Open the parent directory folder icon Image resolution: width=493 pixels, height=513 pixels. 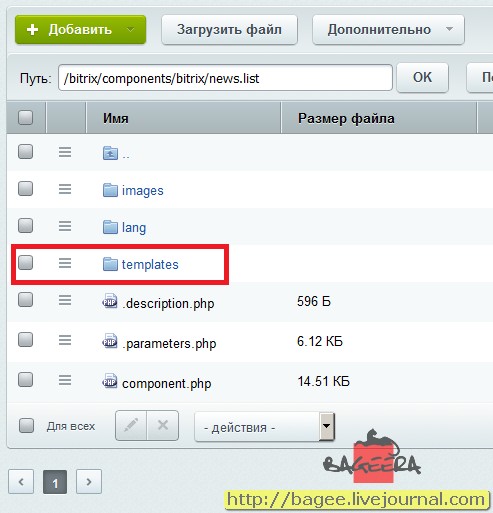click(110, 153)
